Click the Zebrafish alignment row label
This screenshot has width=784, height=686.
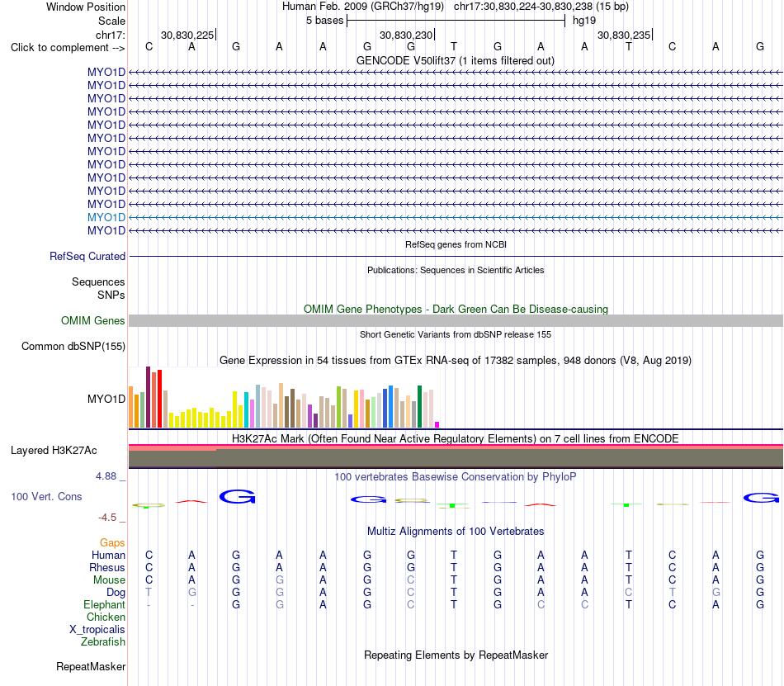pyautogui.click(x=103, y=641)
